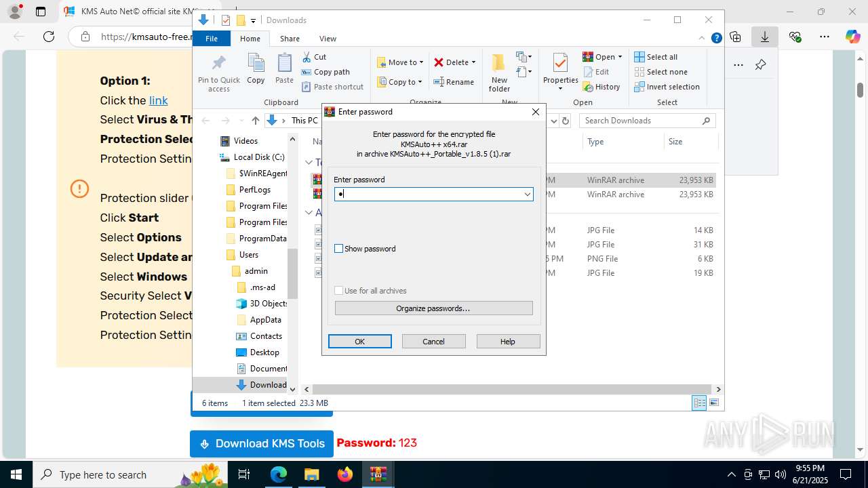
Task: Click Copy path in the Clipboard group
Action: (325, 72)
